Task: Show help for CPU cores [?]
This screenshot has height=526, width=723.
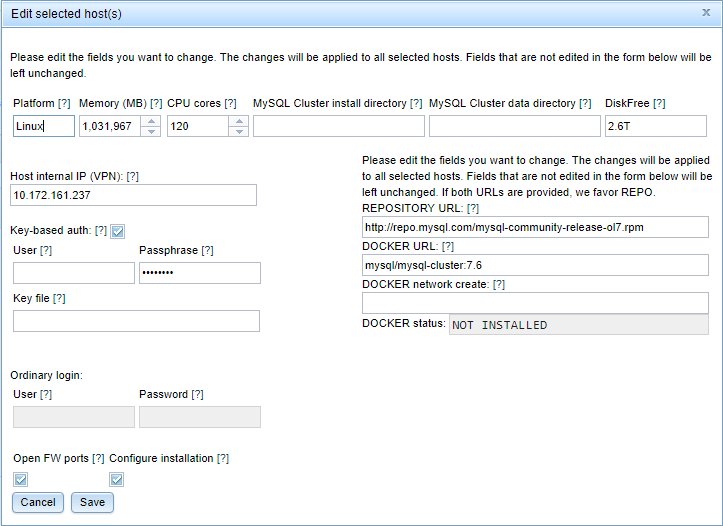Action: pyautogui.click(x=231, y=103)
